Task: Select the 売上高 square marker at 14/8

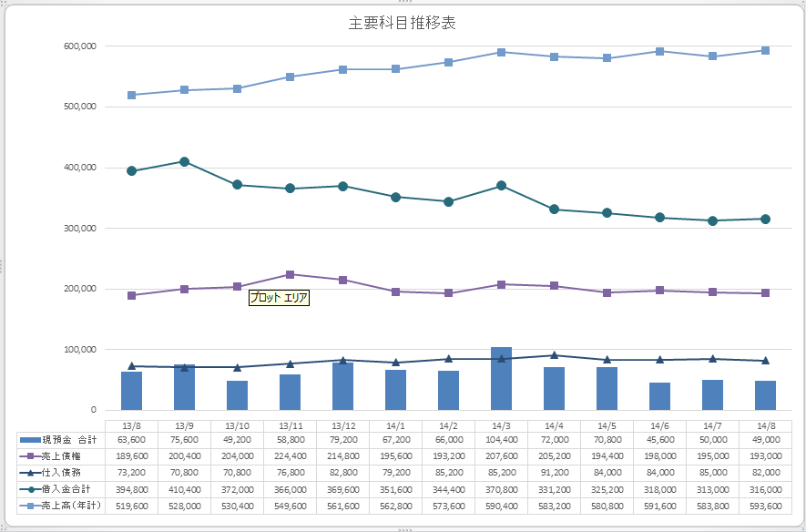Action: (x=765, y=50)
